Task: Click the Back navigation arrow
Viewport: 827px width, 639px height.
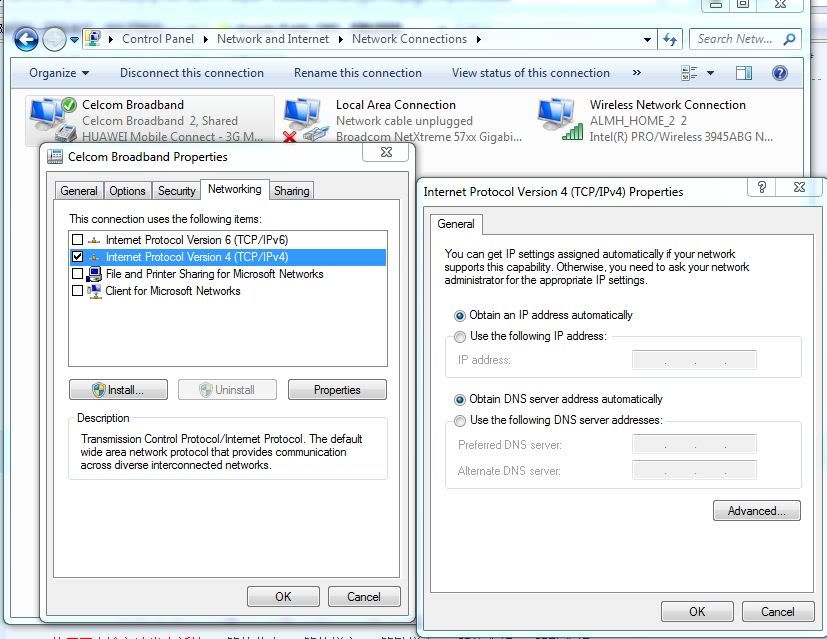Action: pos(26,40)
